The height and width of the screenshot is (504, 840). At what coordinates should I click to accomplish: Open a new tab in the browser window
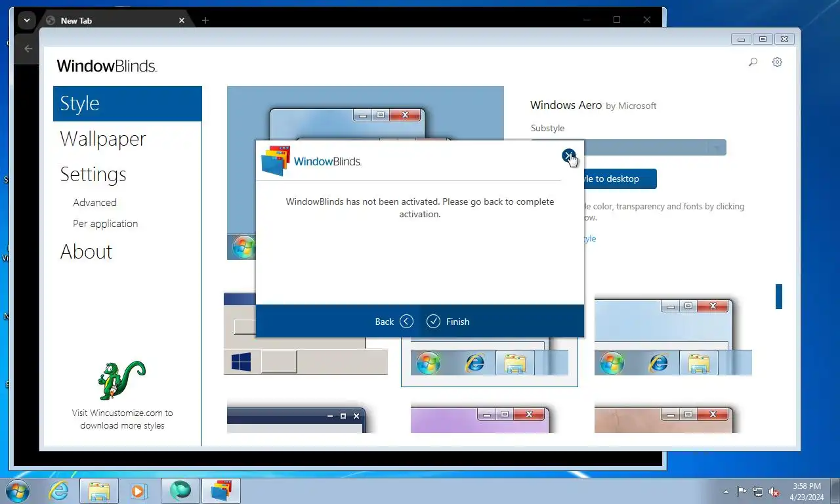(205, 20)
